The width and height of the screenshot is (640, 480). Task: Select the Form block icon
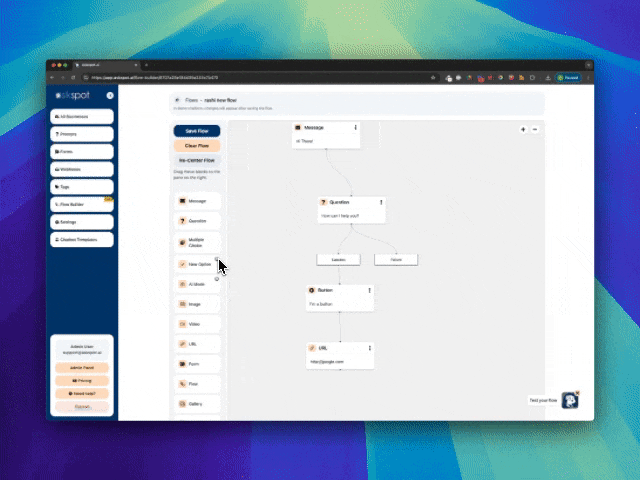coord(182,364)
